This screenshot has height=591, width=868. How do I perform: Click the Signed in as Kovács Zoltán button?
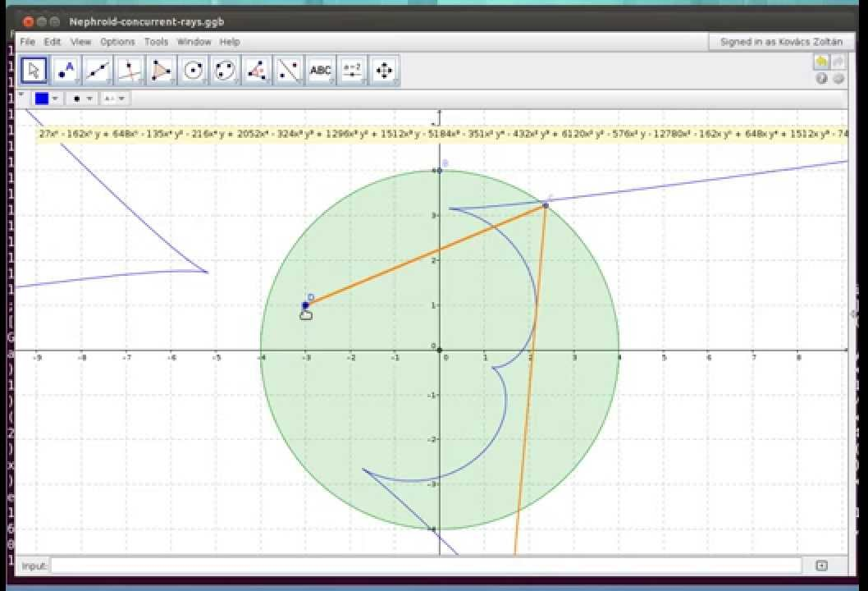pos(781,42)
